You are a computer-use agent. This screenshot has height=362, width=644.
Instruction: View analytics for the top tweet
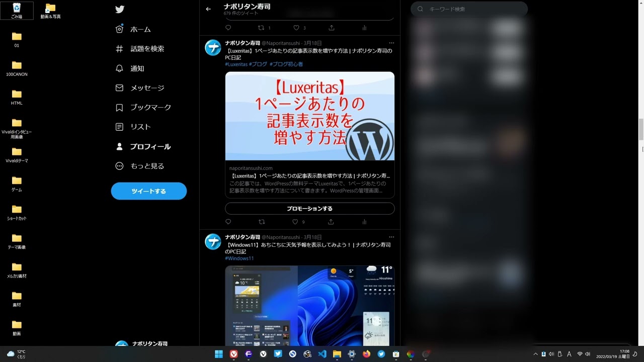(x=364, y=28)
